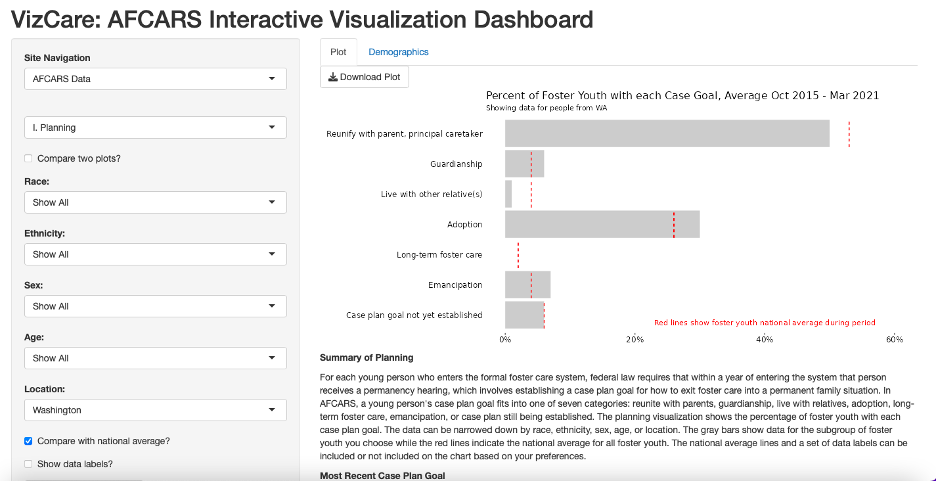Uncheck Compare with national average

click(28, 441)
